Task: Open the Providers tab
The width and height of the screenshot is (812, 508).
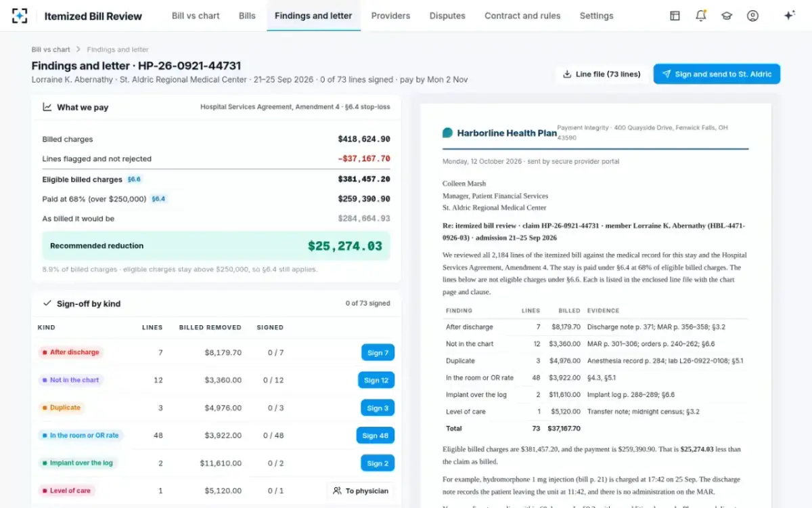Action: coord(390,16)
